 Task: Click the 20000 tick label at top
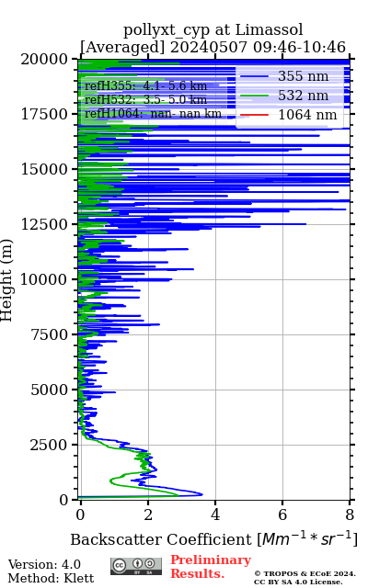[44, 59]
